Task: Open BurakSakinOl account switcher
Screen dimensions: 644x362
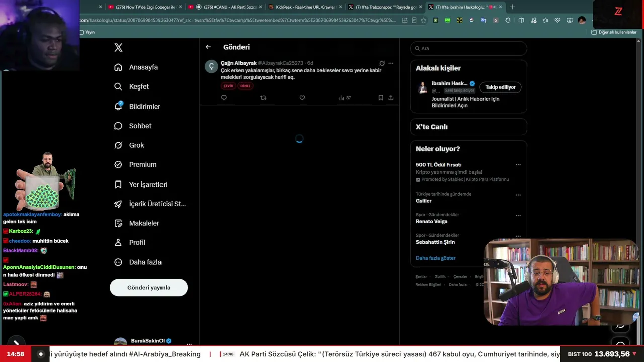Action: 153,341
